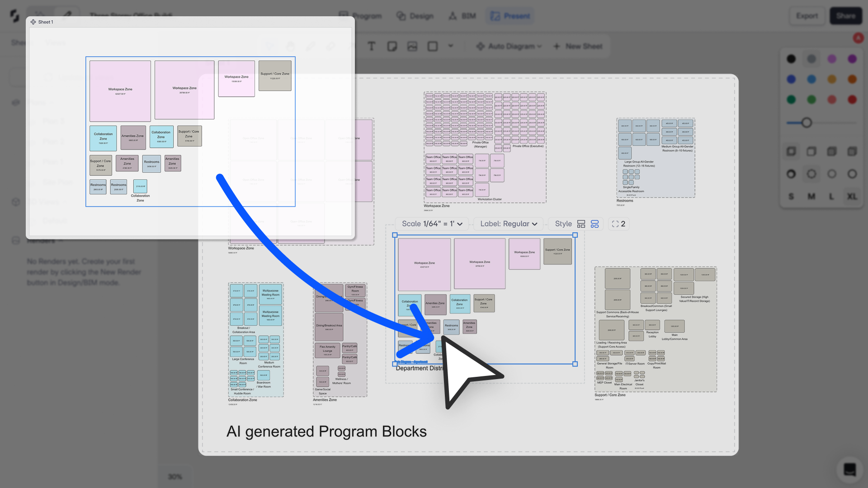Select the Text tool
Viewport: 868px width, 488px height.
[371, 46]
